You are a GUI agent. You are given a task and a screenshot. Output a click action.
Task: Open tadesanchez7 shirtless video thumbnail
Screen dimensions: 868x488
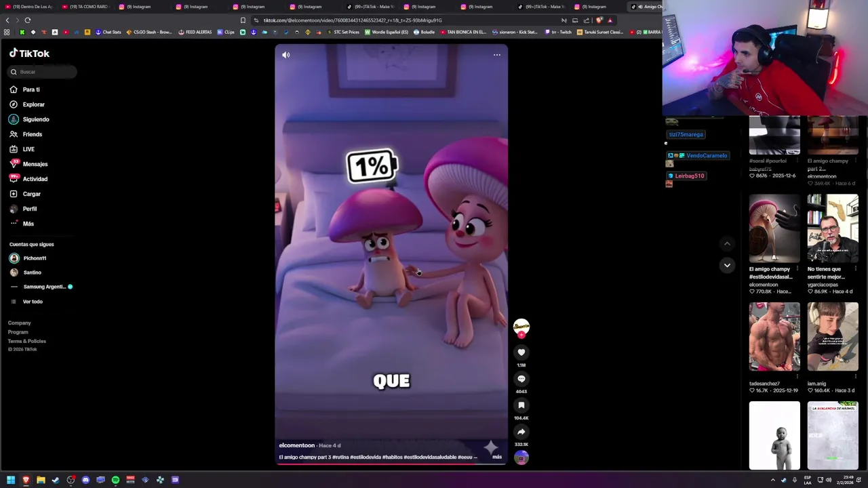774,337
